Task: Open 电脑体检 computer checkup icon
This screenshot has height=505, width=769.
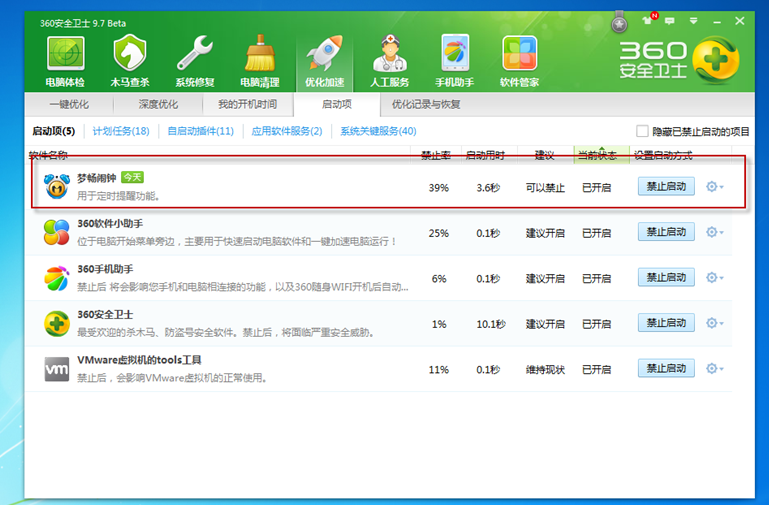Action: coord(65,61)
